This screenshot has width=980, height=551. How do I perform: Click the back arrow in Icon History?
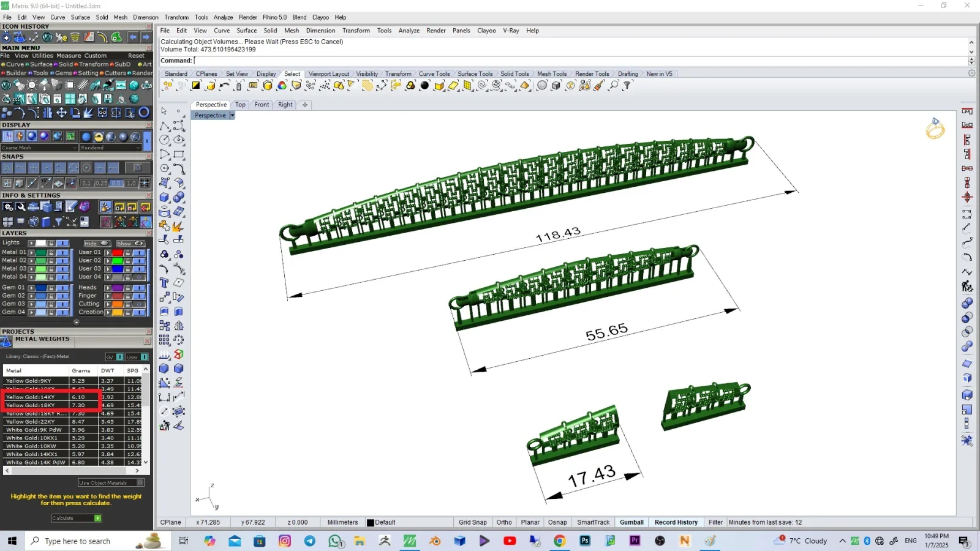[x=133, y=37]
